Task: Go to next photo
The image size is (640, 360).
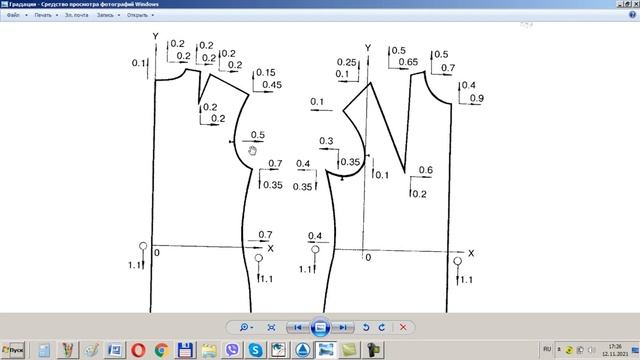Action: coord(343,327)
